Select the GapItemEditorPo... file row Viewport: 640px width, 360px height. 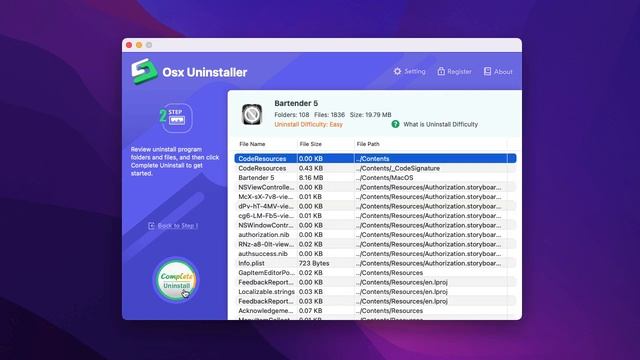pos(375,273)
